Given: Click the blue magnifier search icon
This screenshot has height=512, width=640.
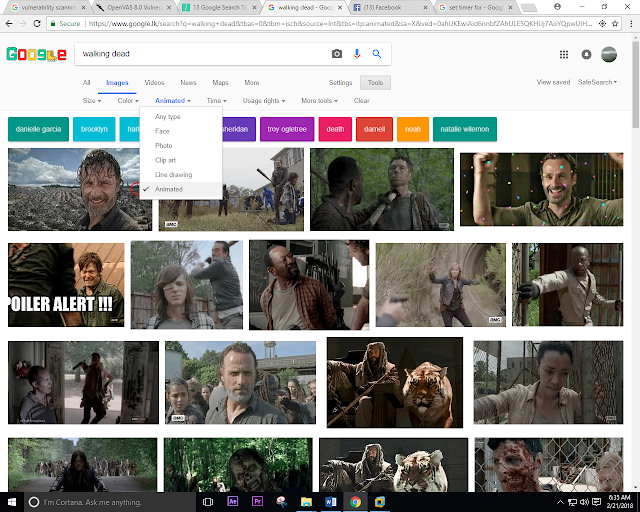Looking at the screenshot, I should [377, 53].
